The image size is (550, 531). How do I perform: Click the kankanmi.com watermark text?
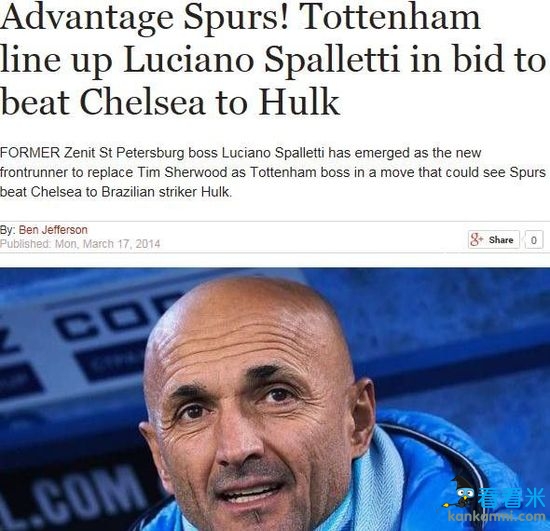[x=497, y=516]
